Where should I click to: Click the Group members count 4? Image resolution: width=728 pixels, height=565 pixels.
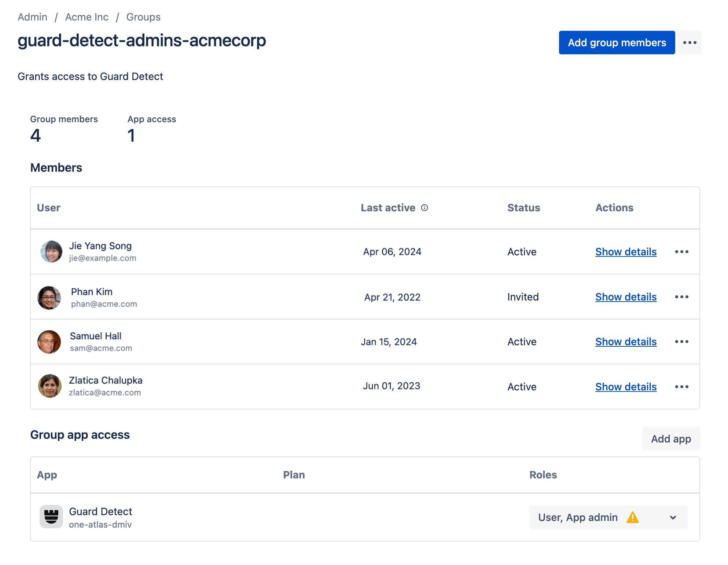(x=36, y=136)
